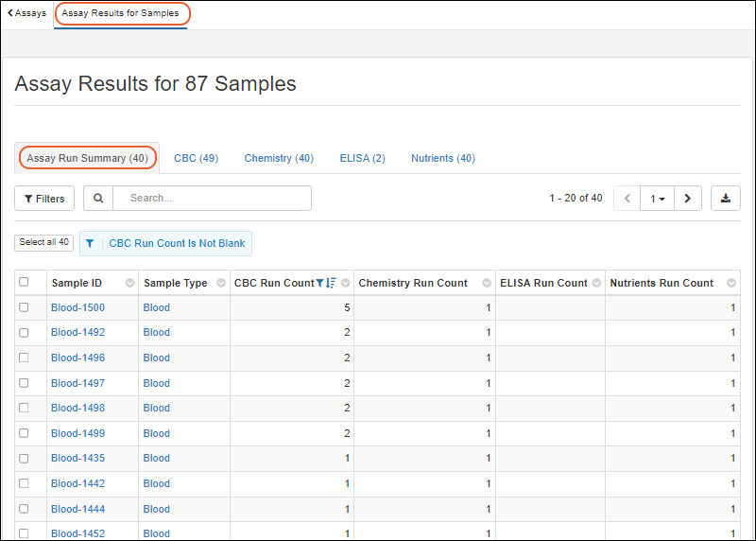Go to next page arrow
This screenshot has width=756, height=541.
click(687, 199)
